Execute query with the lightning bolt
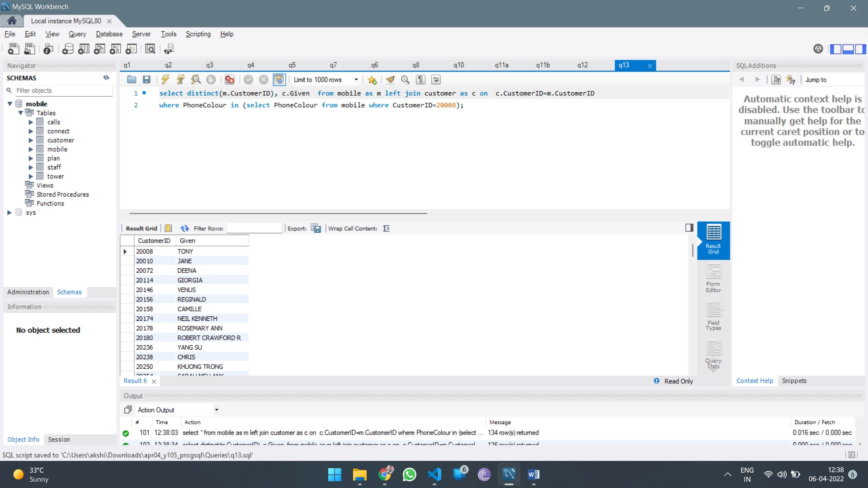 pyautogui.click(x=165, y=80)
